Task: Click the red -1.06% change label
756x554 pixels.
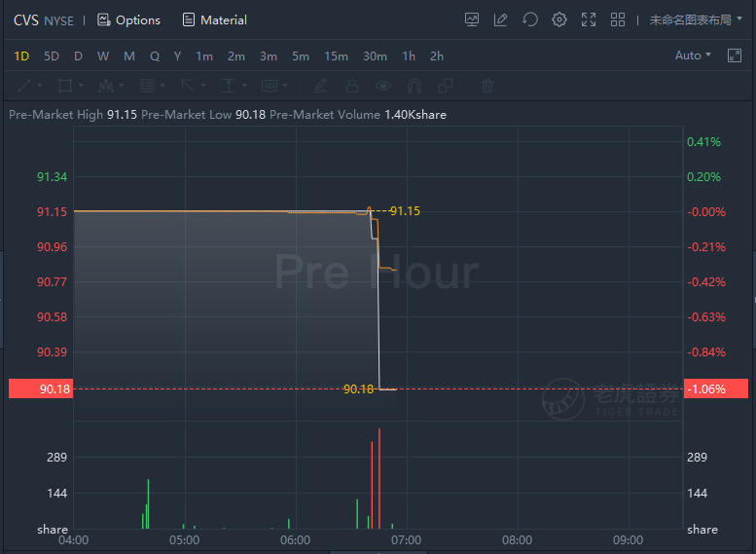Action: [x=716, y=388]
